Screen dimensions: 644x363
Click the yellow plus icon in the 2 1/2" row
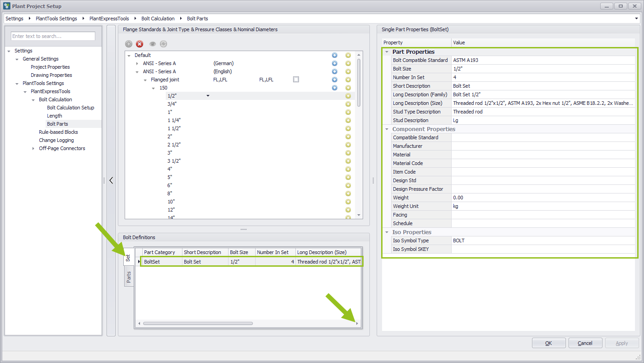pos(348,145)
